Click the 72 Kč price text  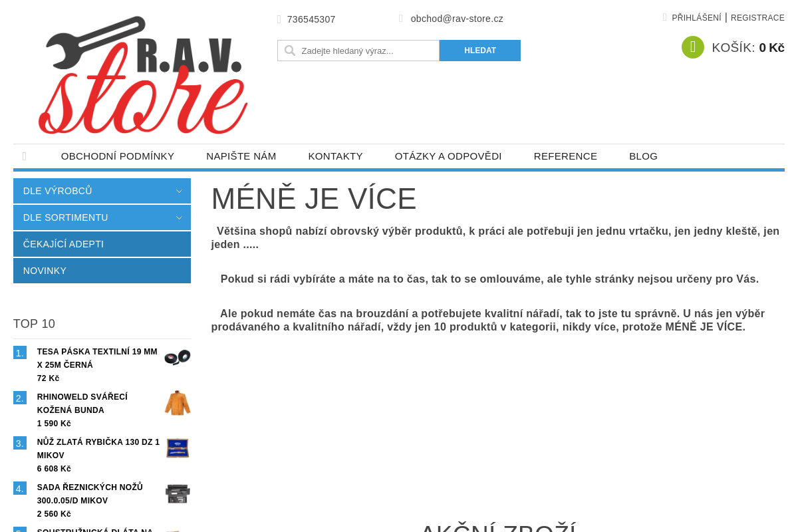(x=48, y=378)
